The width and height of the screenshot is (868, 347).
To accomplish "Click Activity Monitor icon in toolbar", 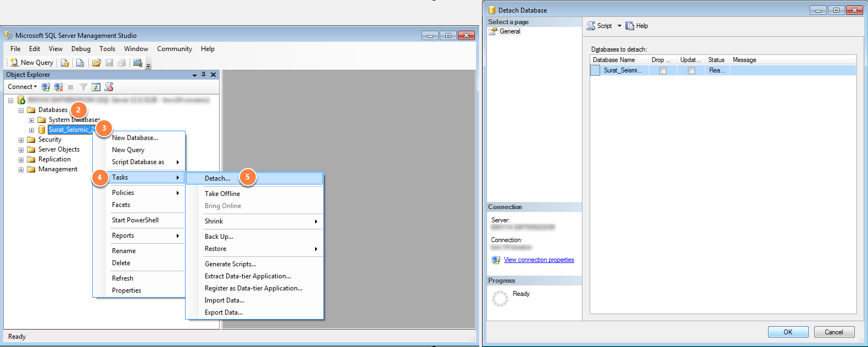I will [138, 63].
